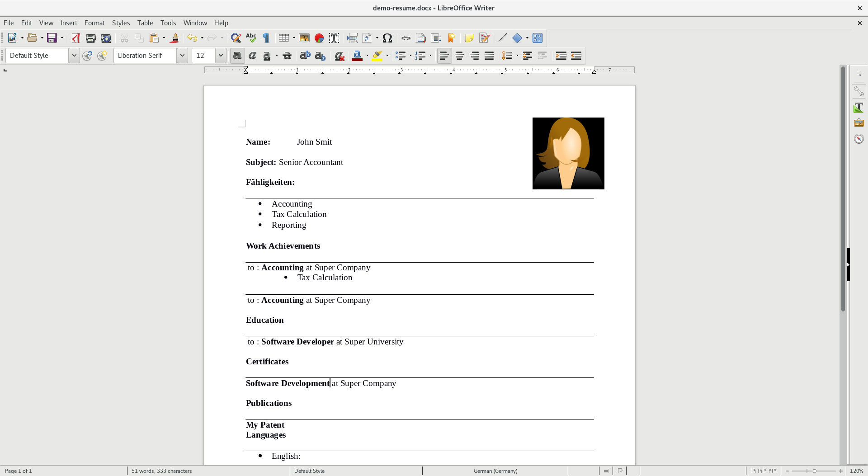
Task: Insert special character with Omega icon
Action: tap(387, 38)
